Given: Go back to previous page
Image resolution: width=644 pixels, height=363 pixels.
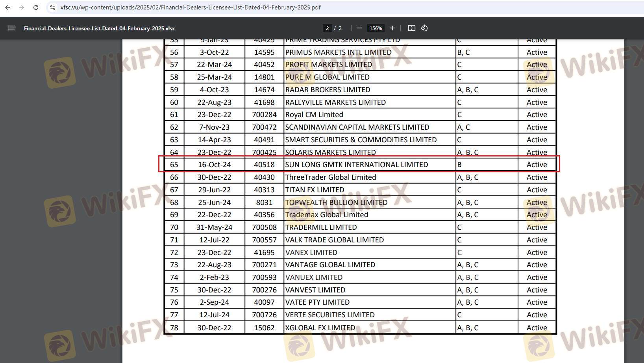Looking at the screenshot, I should click(x=7, y=7).
